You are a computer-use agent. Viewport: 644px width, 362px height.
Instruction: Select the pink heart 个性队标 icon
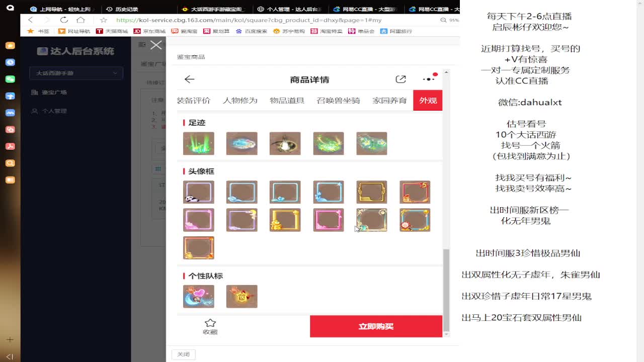199,296
